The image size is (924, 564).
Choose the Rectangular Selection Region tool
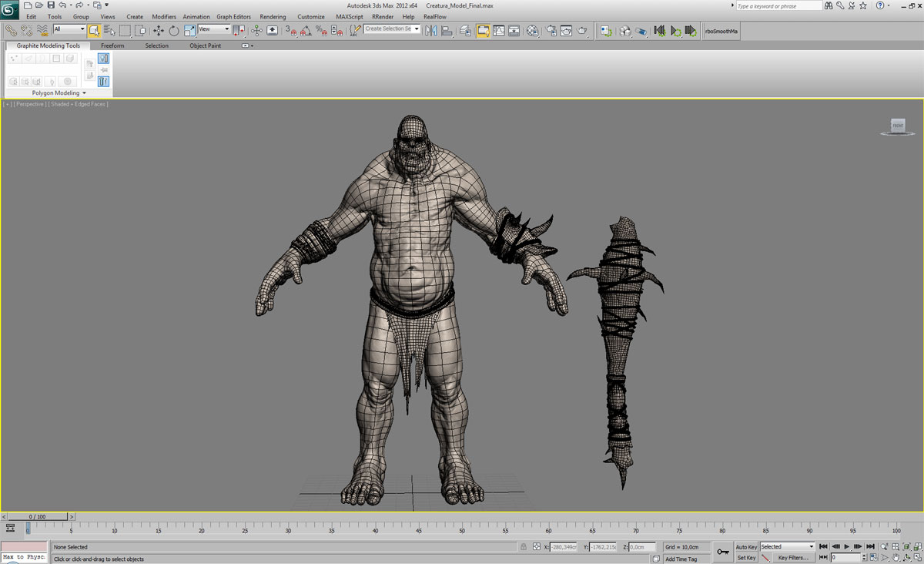pyautogui.click(x=125, y=31)
